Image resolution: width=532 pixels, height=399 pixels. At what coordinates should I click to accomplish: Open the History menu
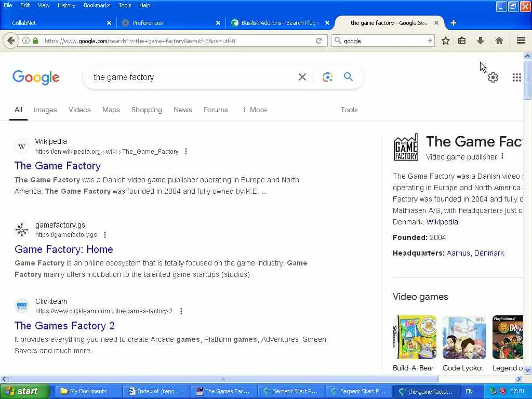coord(66,5)
